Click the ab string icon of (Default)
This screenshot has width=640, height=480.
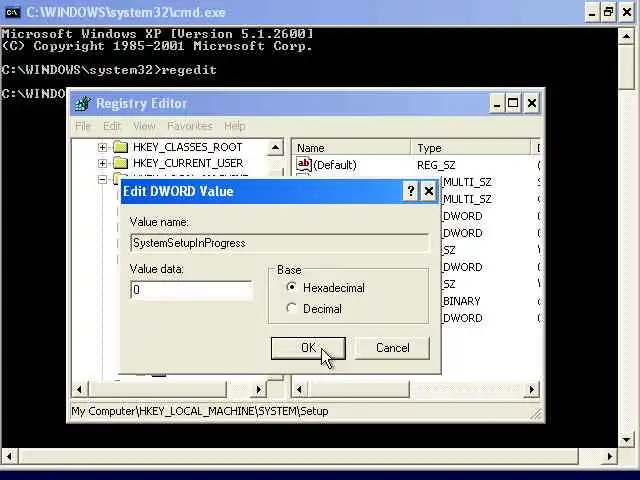304,164
